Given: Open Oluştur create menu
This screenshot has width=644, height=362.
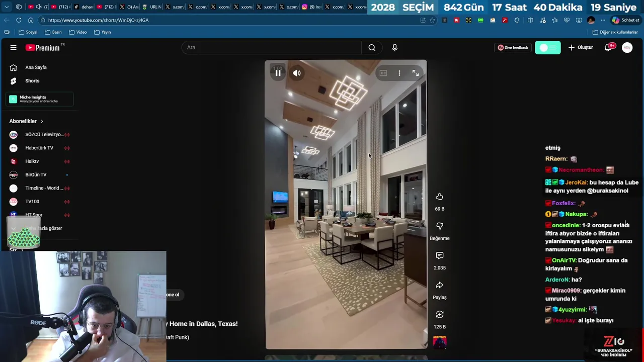Looking at the screenshot, I should [581, 47].
